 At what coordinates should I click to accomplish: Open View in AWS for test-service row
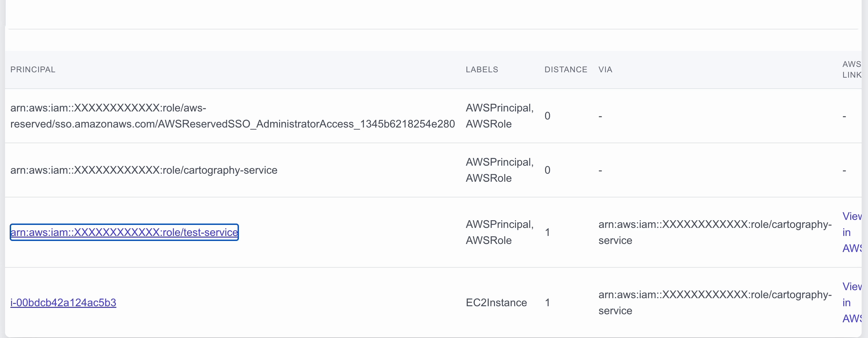coord(851,232)
